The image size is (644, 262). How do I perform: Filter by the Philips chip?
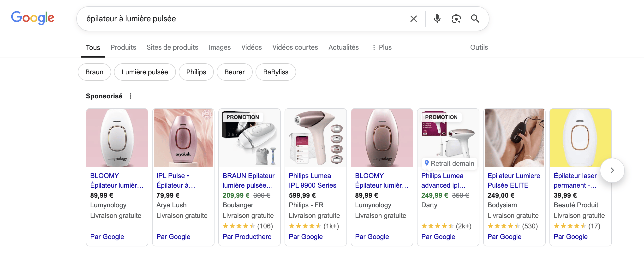[x=196, y=72]
